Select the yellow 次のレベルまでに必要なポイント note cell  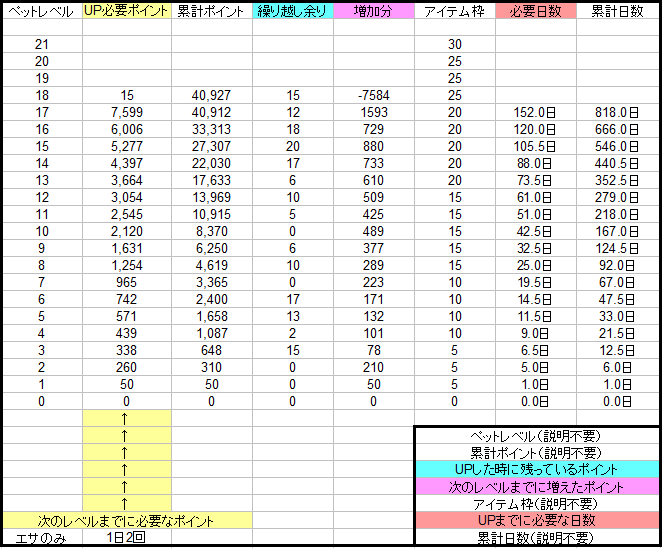coord(126,520)
